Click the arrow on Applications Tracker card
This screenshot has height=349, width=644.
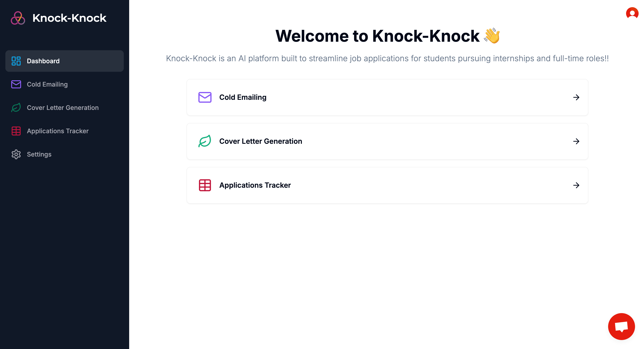(x=576, y=185)
